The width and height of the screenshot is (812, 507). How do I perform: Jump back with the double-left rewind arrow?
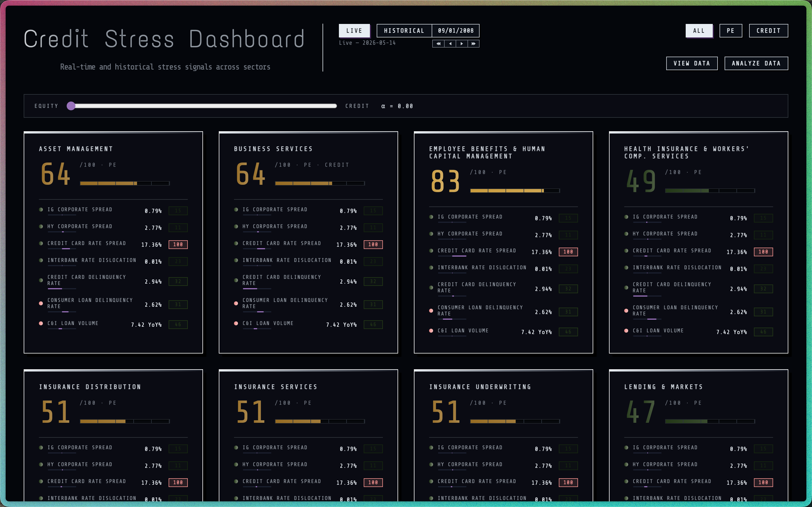[438, 44]
